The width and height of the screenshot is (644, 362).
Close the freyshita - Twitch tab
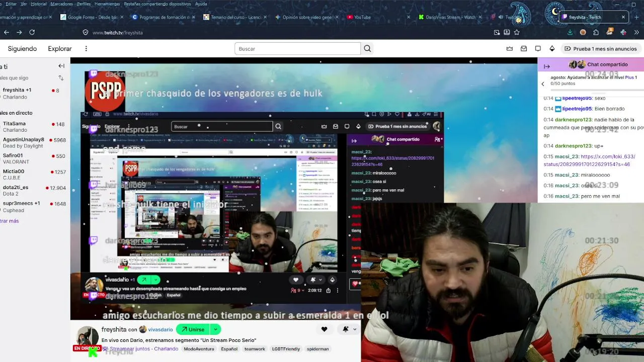point(623,17)
